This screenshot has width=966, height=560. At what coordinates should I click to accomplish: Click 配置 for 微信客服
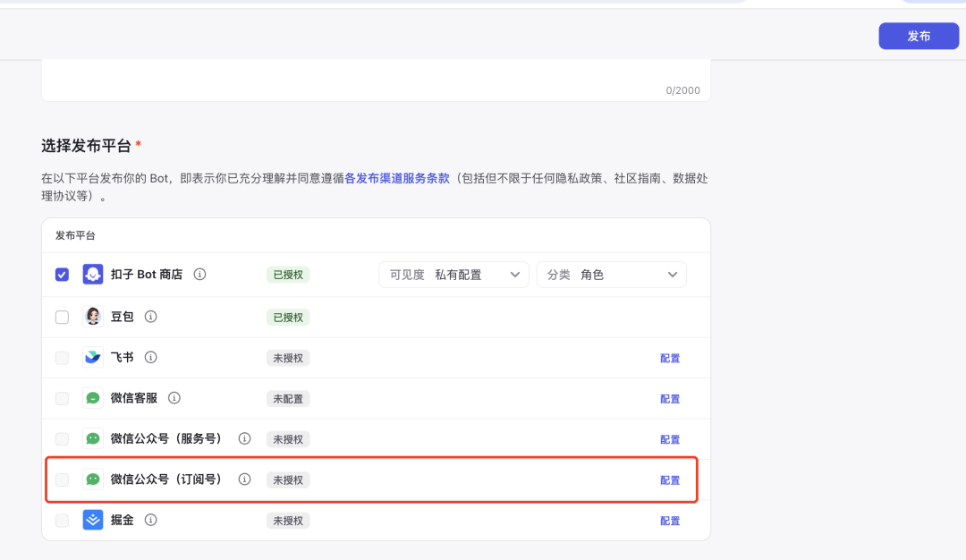[670, 399]
